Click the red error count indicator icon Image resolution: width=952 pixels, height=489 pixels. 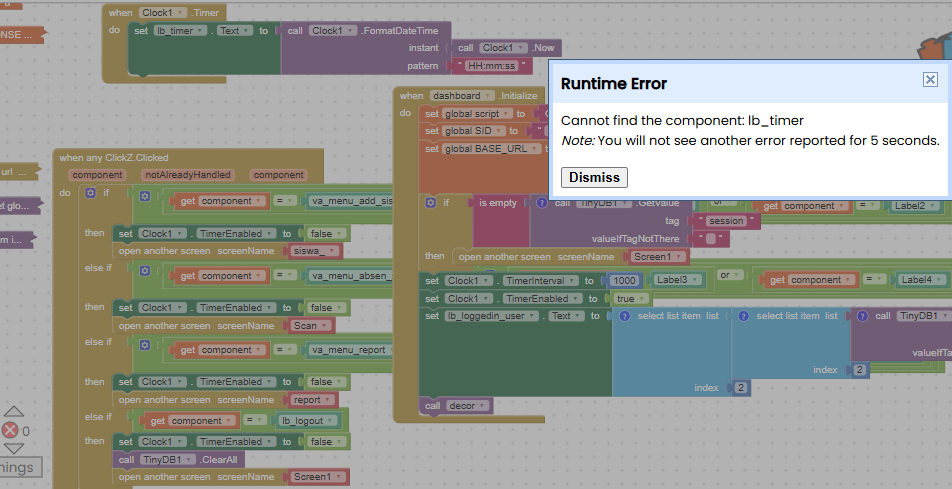click(11, 431)
